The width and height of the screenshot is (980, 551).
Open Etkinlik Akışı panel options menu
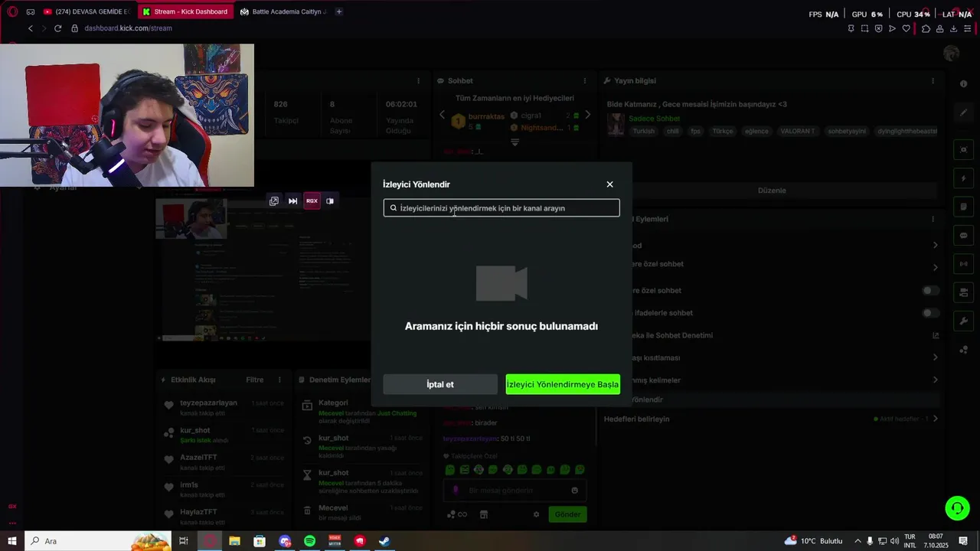279,380
